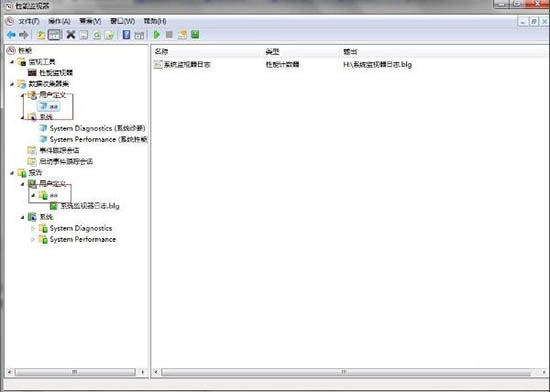Collapse the 数据收集器集 tree node
Viewport: 550px width, 392px height.
point(12,84)
